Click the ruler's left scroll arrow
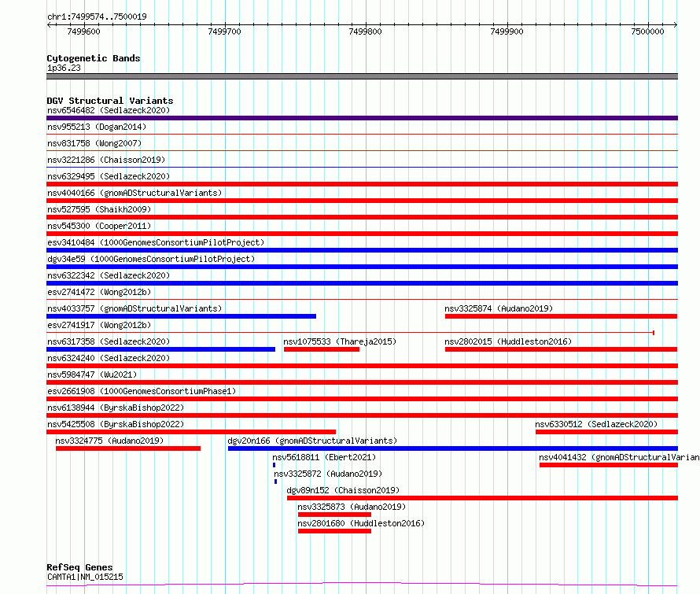This screenshot has width=700, height=594. [x=49, y=25]
